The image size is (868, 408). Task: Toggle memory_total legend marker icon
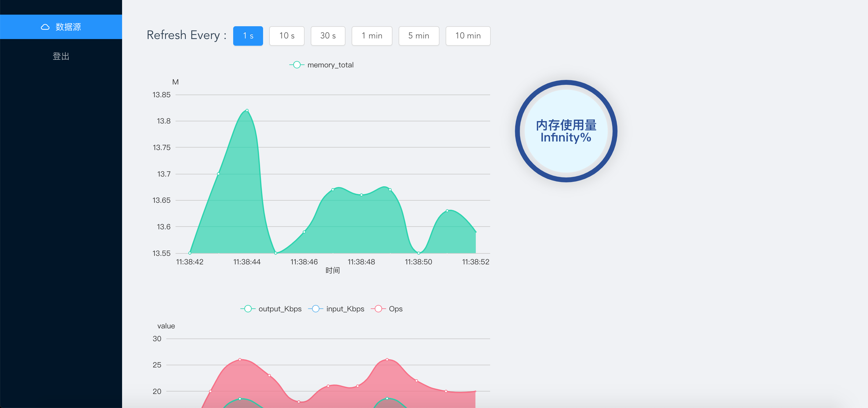[x=297, y=65]
